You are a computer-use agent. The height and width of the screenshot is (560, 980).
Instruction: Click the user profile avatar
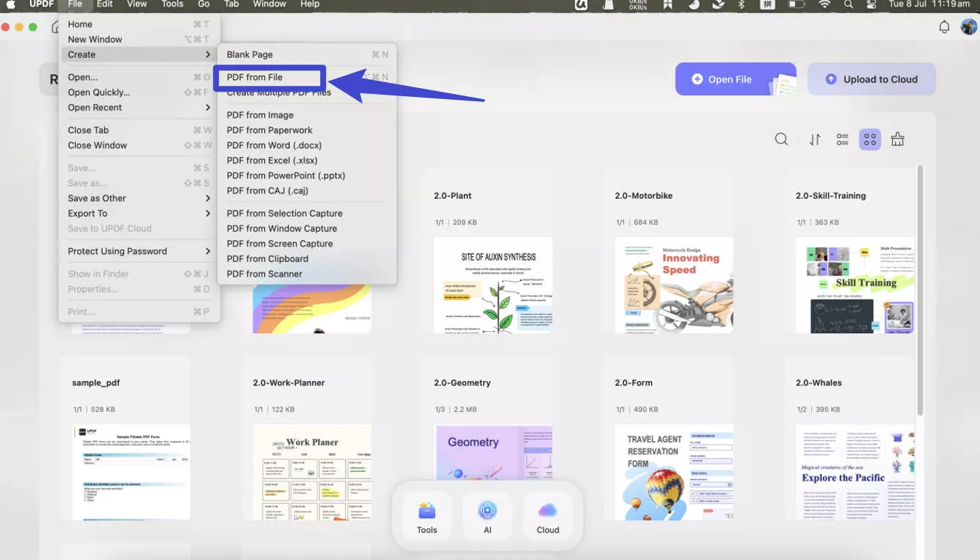coord(968,27)
